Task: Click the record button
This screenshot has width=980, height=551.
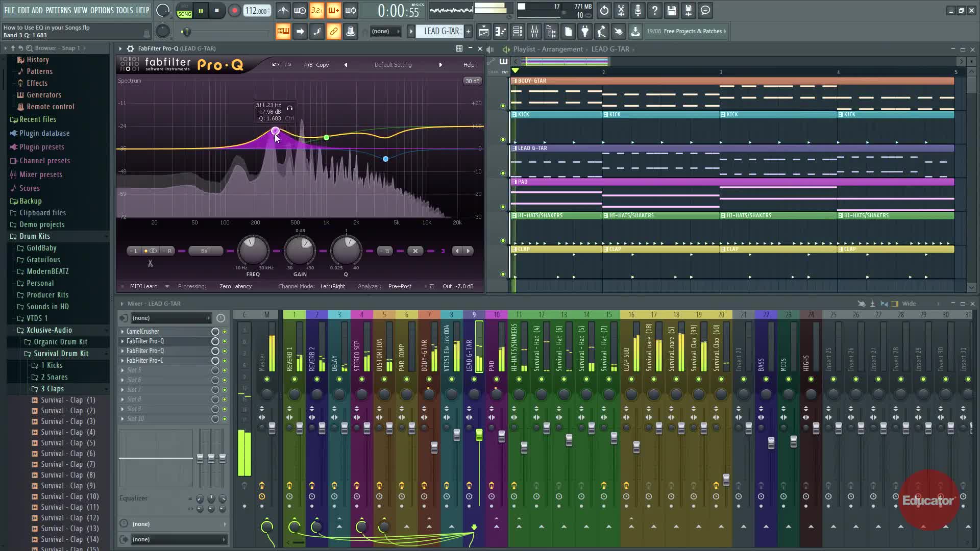Action: click(x=234, y=11)
